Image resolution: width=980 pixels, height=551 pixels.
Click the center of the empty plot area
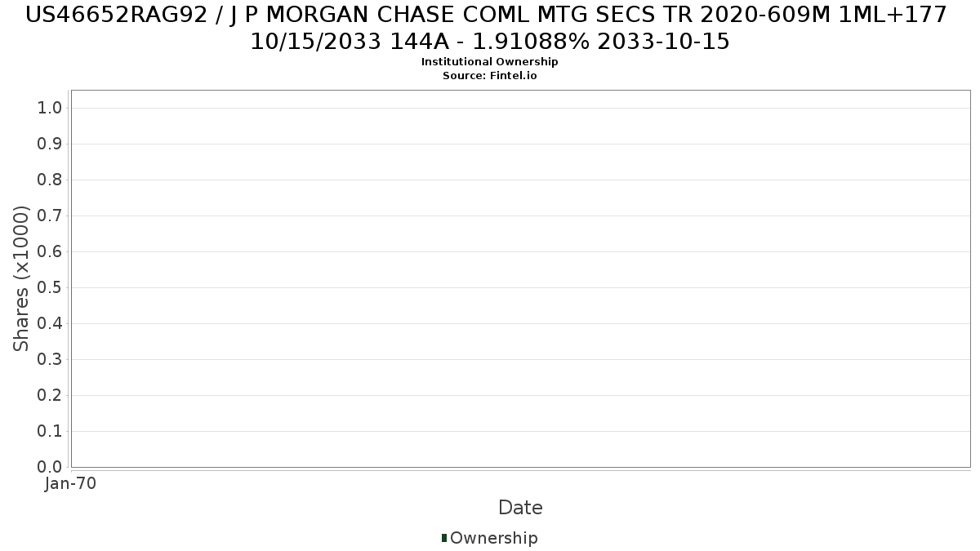520,278
